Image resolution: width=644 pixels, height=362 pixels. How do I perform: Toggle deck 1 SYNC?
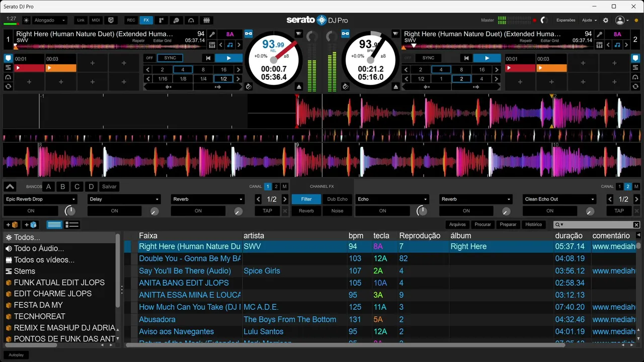(x=170, y=58)
